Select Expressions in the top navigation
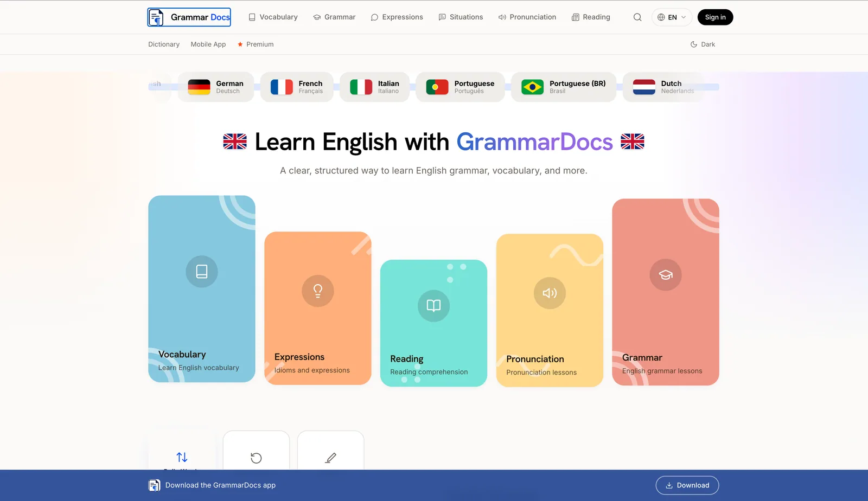Viewport: 868px width, 501px height. (397, 17)
